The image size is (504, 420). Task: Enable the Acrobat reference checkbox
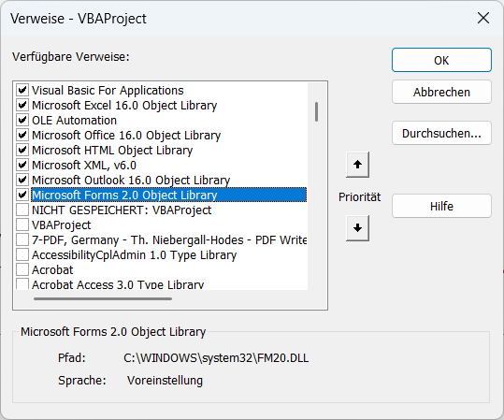[22, 269]
